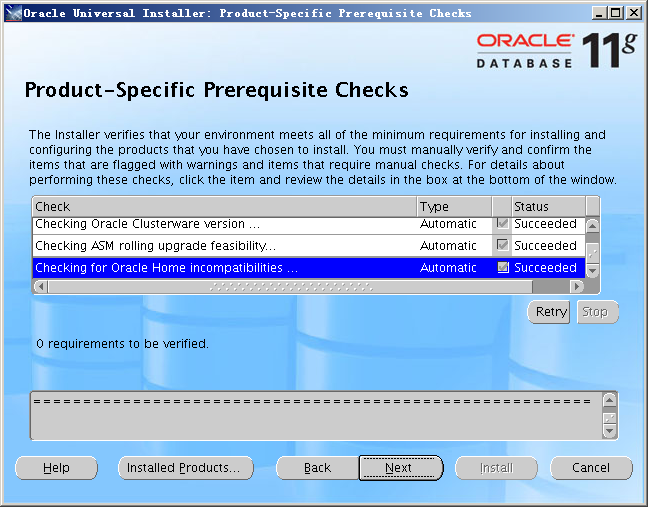648x507 pixels.
Task: Select the ASM rolling upgrade feasibility row
Action: [224, 246]
